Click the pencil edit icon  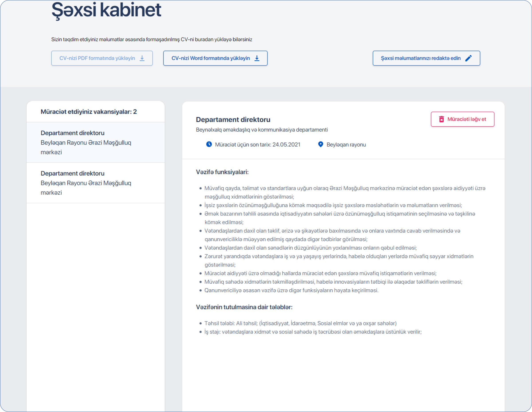point(468,58)
